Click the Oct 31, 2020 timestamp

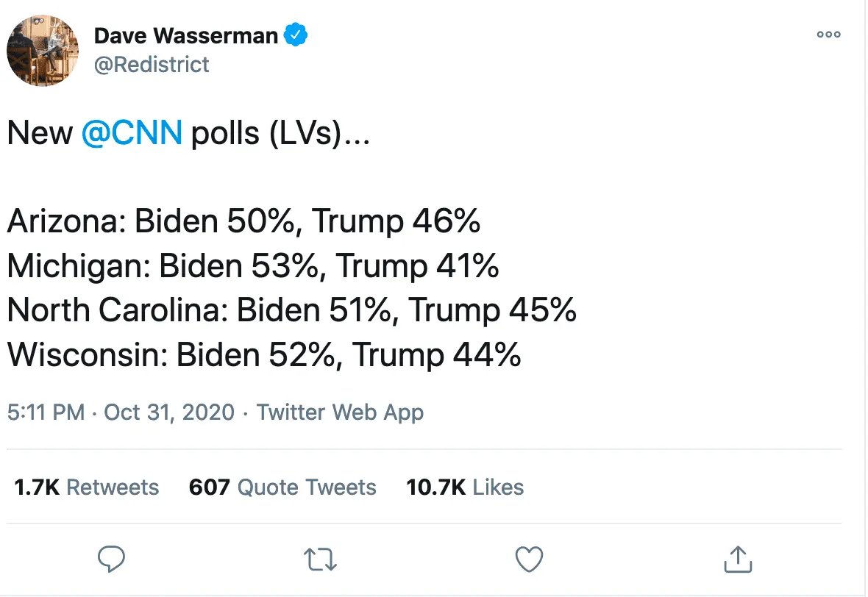(x=168, y=412)
